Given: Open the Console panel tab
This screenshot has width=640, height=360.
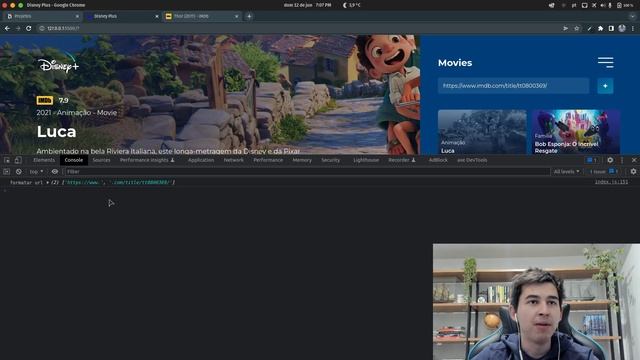Looking at the screenshot, I should (x=74, y=160).
